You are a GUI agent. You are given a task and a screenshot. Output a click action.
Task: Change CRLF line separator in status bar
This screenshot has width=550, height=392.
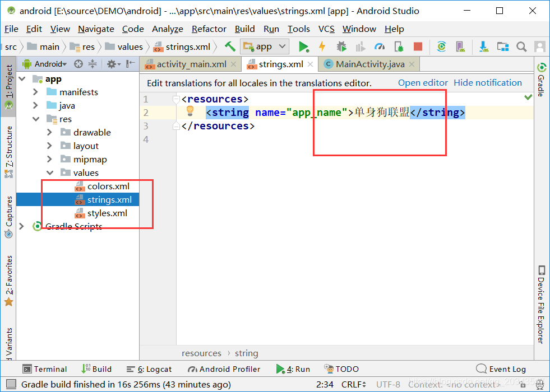tap(354, 385)
